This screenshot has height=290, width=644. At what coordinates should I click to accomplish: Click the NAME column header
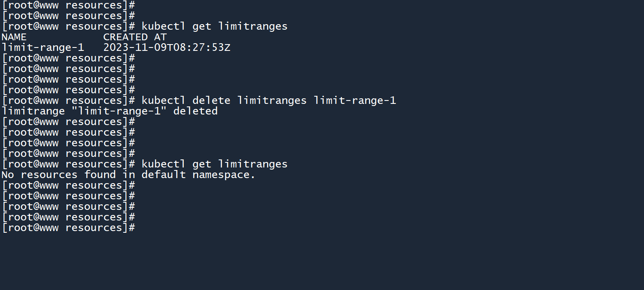(x=14, y=37)
